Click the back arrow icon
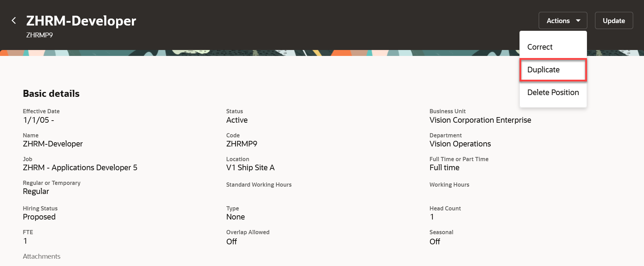 click(x=14, y=21)
